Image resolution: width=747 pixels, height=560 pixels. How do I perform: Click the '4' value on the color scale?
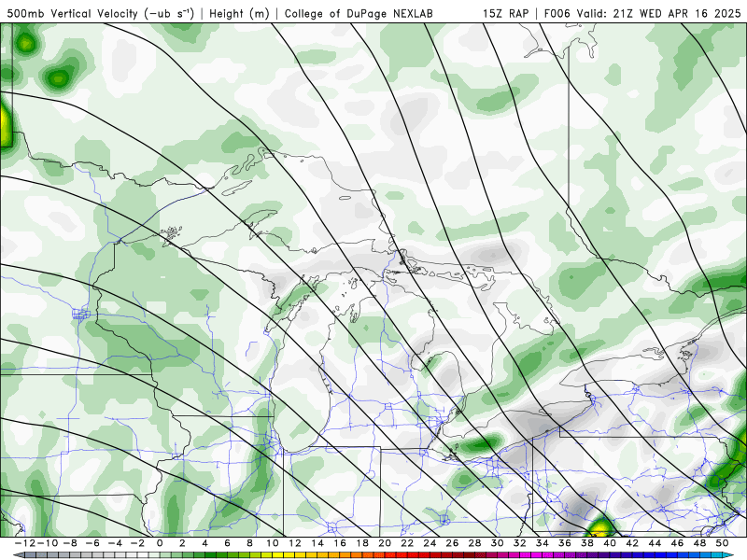click(x=204, y=543)
